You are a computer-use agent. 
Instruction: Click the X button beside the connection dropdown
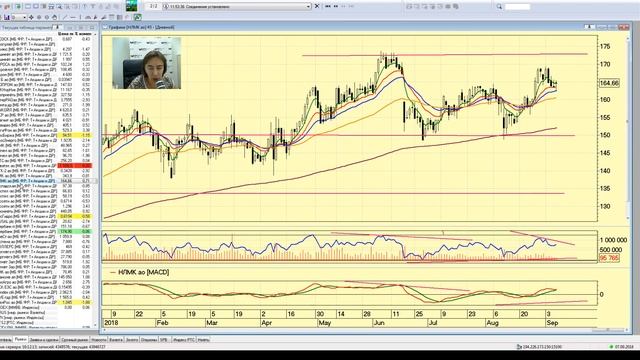point(317,7)
